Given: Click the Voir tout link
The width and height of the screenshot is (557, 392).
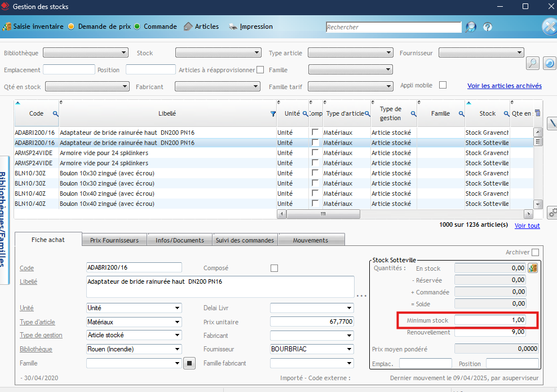Looking at the screenshot, I should tap(527, 226).
